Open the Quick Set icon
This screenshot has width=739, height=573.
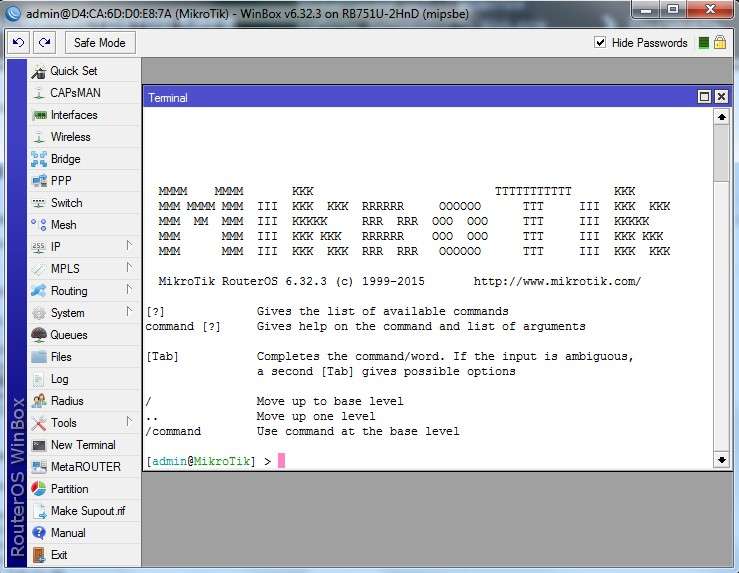click(39, 72)
